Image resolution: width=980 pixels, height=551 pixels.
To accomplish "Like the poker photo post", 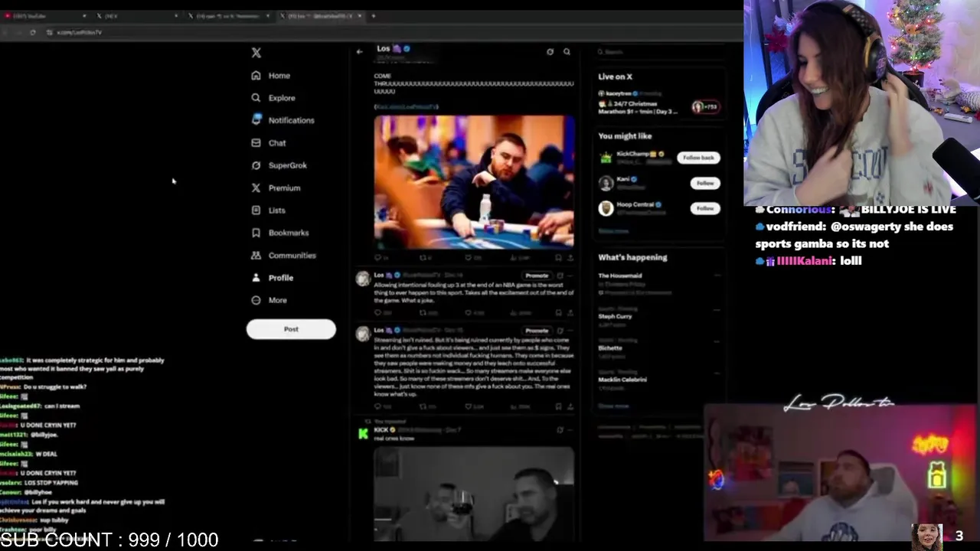I will pyautogui.click(x=469, y=259).
